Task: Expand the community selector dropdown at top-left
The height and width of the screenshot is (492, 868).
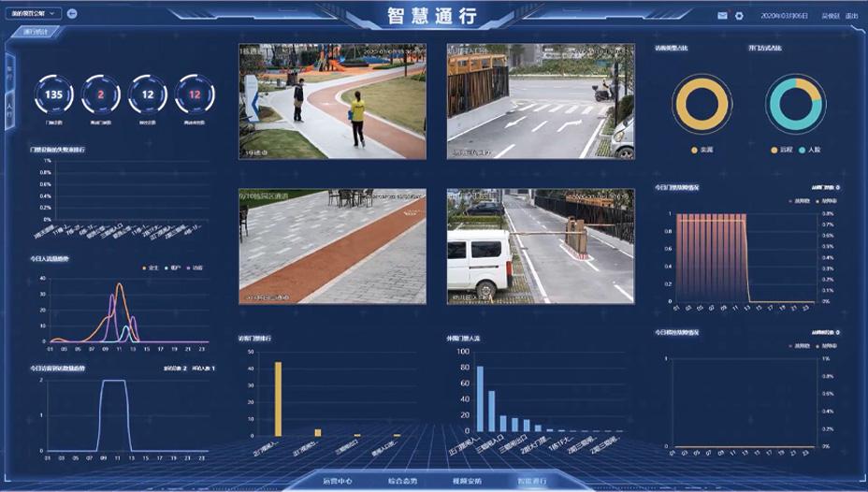Action: (x=36, y=14)
